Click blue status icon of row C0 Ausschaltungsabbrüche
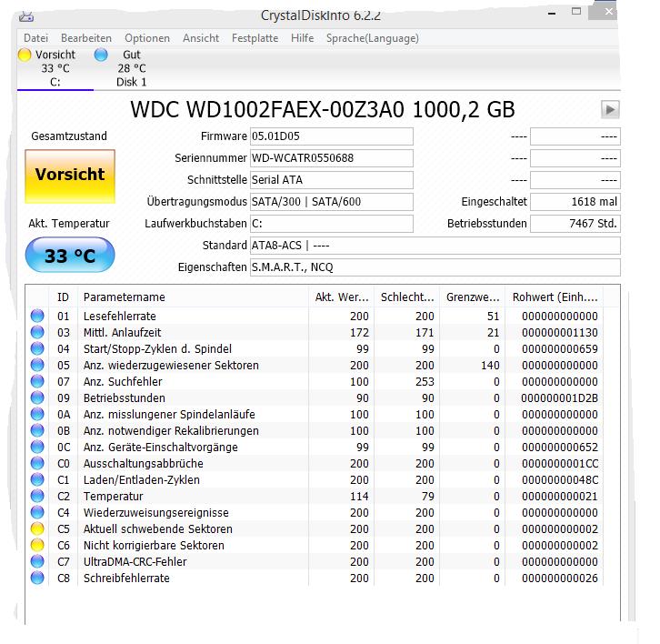Screen dimensions: 660x644 37,463
